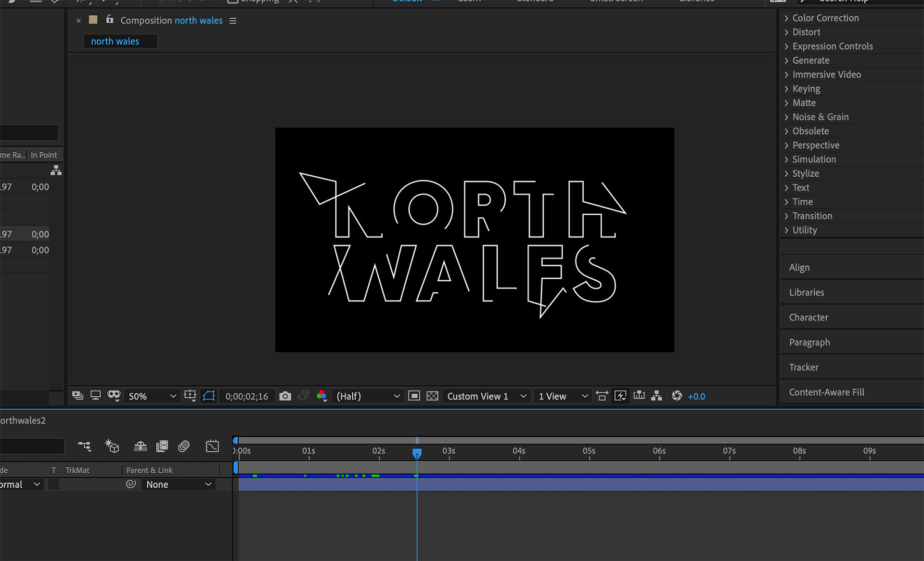
Task: Open the composition panel menu
Action: (x=233, y=21)
